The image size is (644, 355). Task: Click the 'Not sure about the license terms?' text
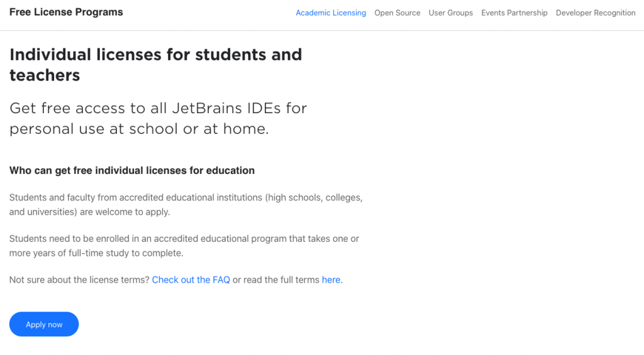tap(79, 280)
